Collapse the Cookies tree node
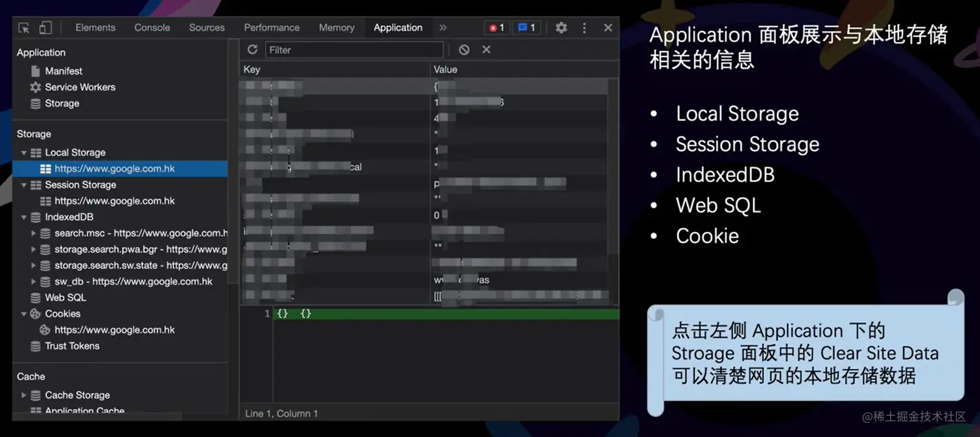The width and height of the screenshot is (980, 437). pos(24,314)
